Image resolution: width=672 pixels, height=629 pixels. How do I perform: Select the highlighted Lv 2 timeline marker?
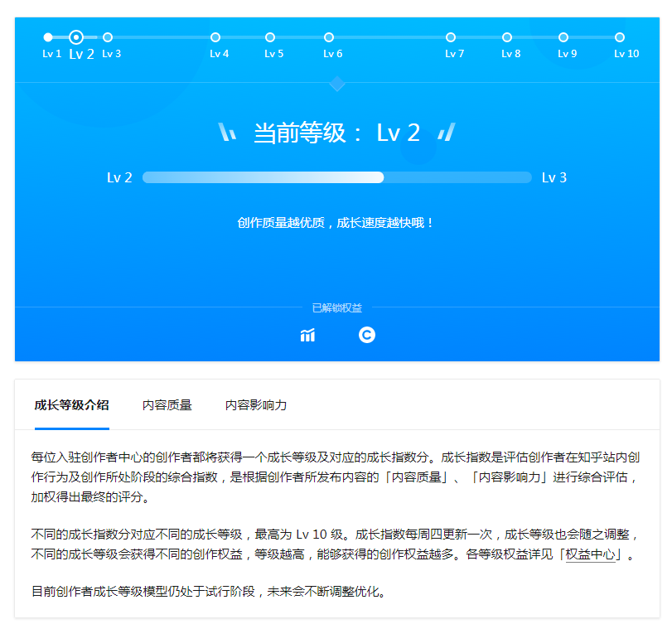76,37
